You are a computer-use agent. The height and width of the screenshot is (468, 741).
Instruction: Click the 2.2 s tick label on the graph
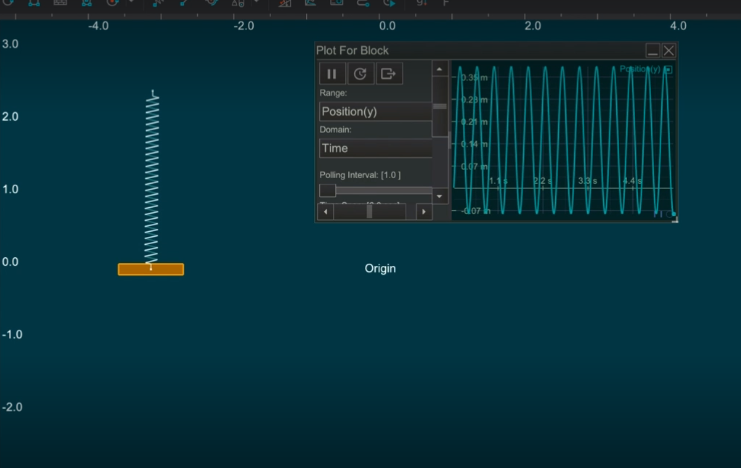click(543, 181)
